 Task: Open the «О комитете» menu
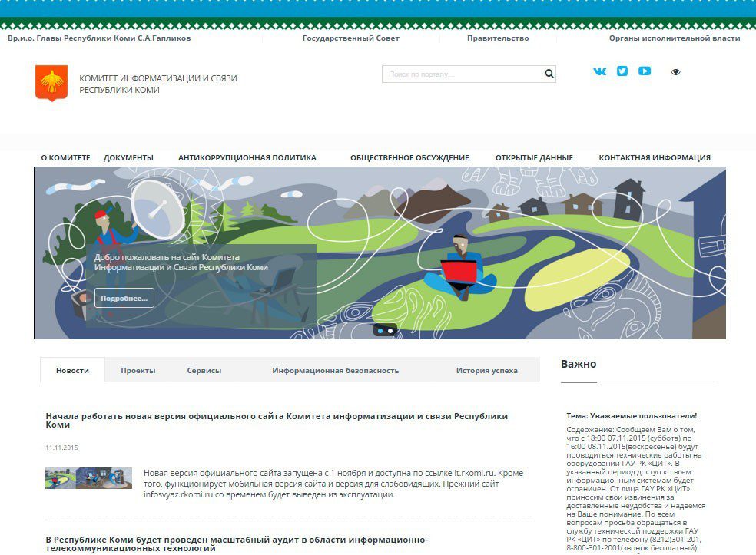point(65,158)
